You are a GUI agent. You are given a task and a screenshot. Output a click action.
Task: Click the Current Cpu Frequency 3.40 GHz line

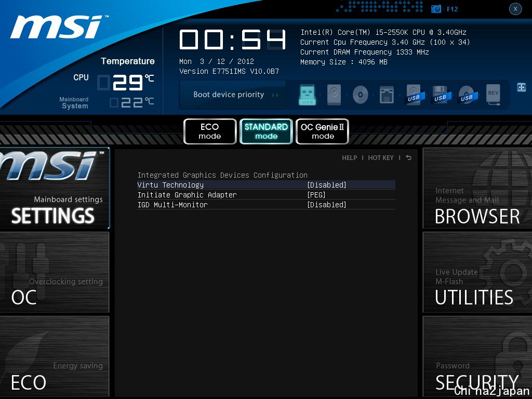(385, 42)
